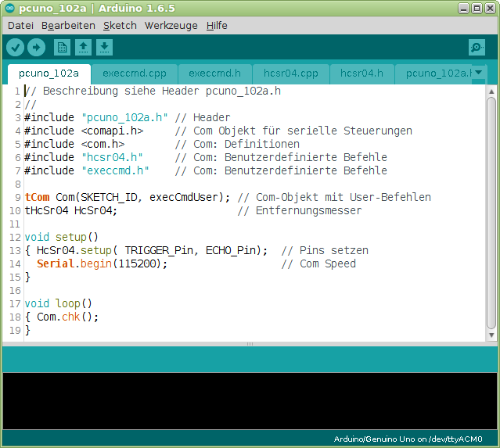The image size is (500, 448).
Task: Click "void loop()" on line 17
Action: [58, 303]
